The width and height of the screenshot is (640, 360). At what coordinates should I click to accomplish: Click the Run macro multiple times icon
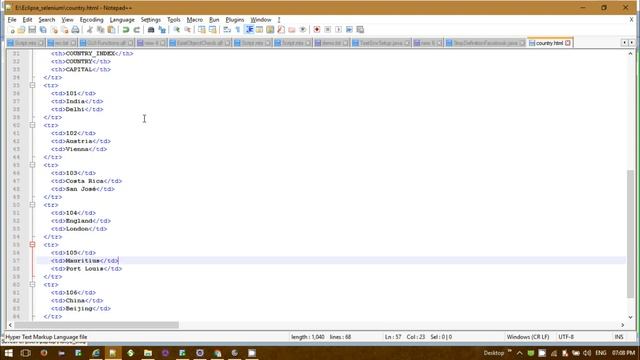[349, 30]
